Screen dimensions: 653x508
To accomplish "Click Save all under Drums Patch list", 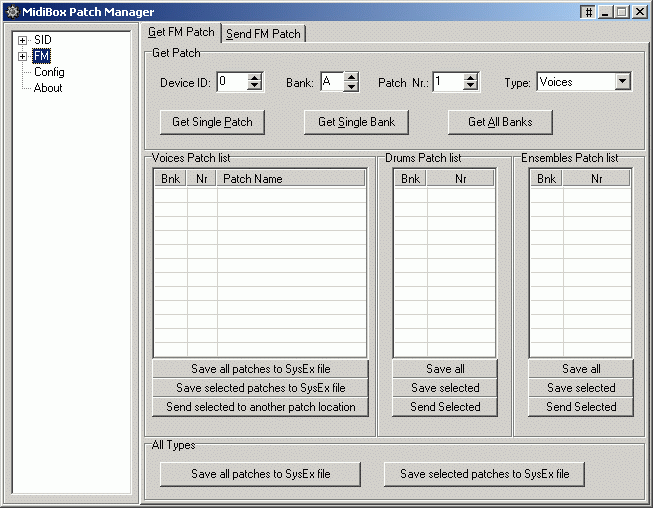I will pyautogui.click(x=445, y=369).
